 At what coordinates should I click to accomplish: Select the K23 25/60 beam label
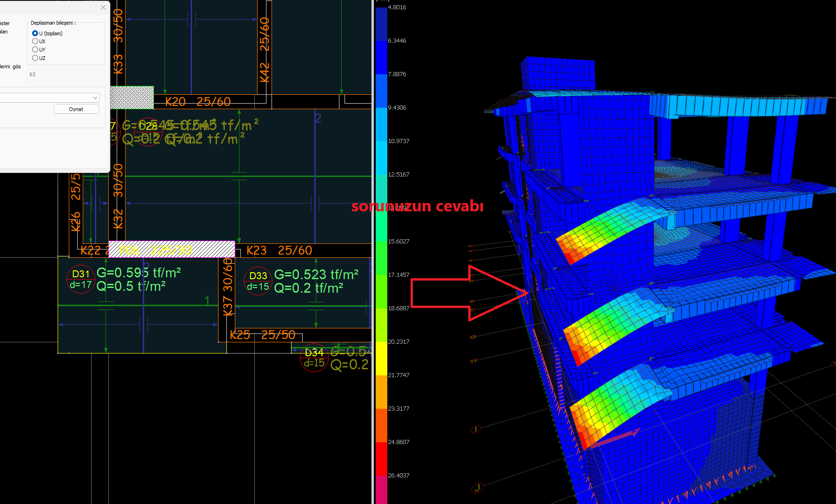point(279,250)
